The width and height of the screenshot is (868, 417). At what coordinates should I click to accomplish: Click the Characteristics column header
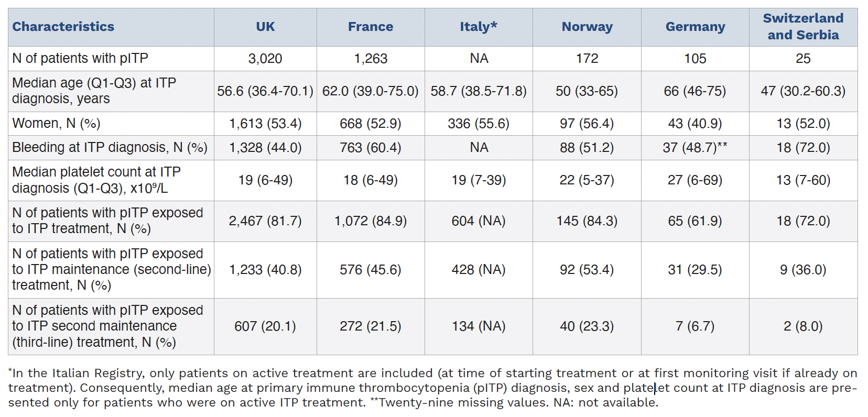63,27
